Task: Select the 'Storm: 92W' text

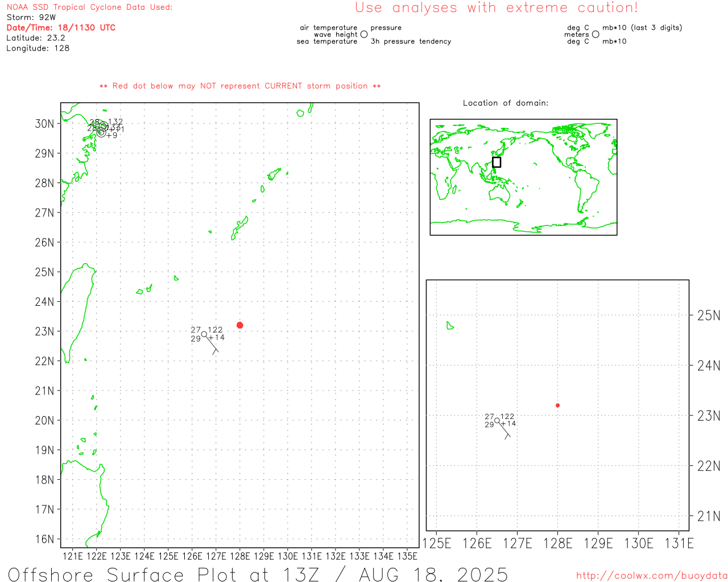Action: [31, 18]
